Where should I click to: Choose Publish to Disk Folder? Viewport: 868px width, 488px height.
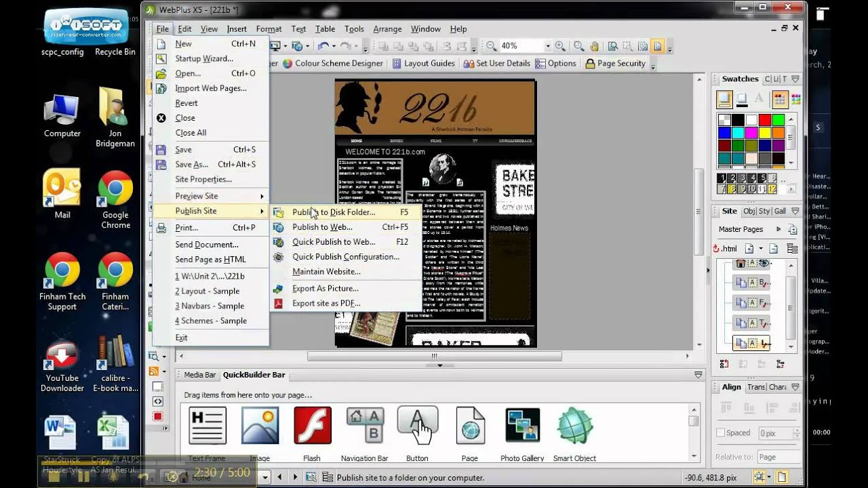(x=346, y=212)
